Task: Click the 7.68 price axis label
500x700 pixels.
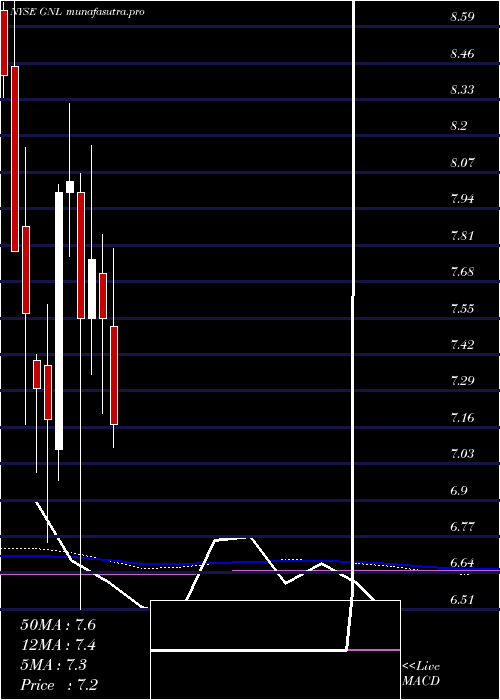Action: pos(462,272)
